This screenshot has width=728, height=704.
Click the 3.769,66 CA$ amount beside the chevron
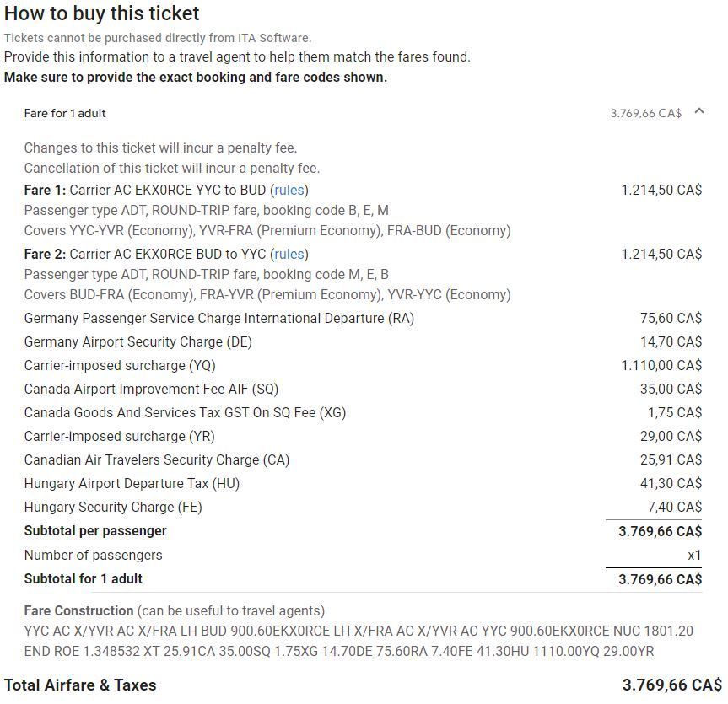[645, 113]
